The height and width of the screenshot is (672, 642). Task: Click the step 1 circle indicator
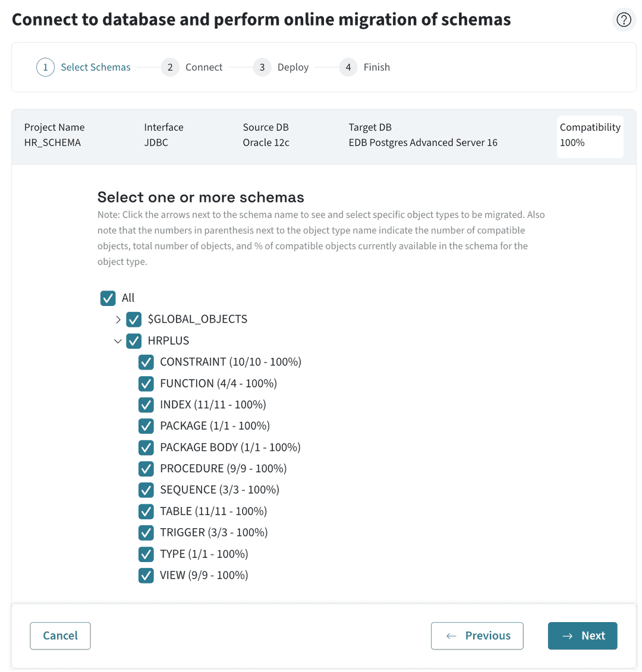pyautogui.click(x=45, y=67)
